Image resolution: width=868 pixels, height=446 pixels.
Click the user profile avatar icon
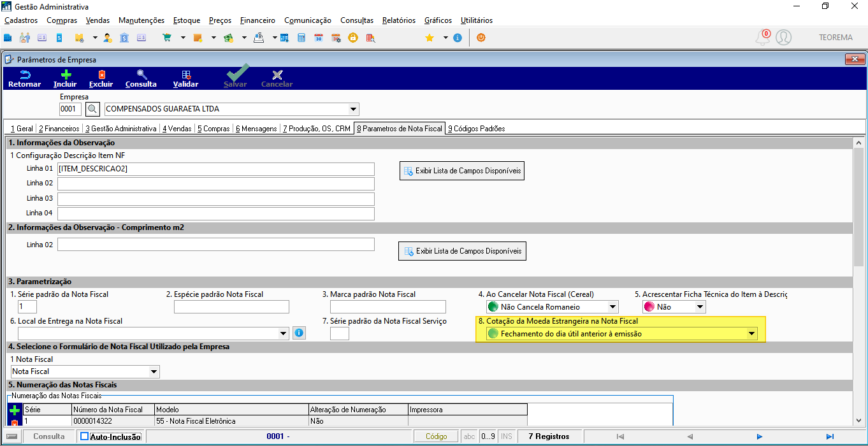pos(783,38)
